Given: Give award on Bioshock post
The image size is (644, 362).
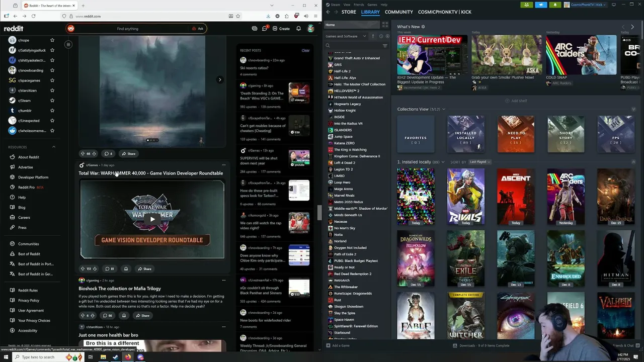Looking at the screenshot, I should click(x=124, y=316).
